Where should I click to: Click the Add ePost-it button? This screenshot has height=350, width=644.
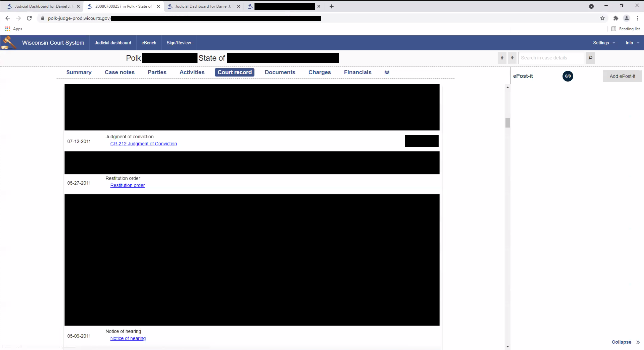point(622,76)
